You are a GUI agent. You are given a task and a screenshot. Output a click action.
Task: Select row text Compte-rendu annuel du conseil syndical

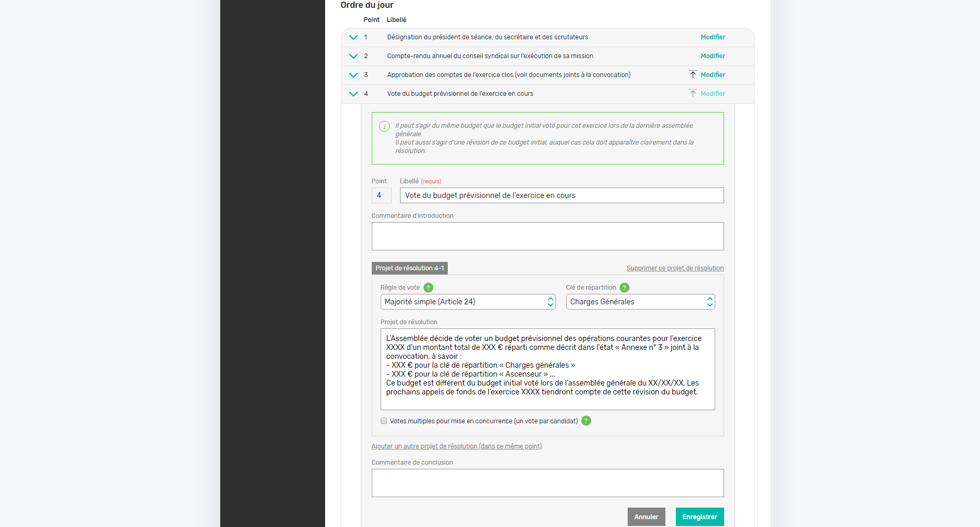(x=490, y=56)
